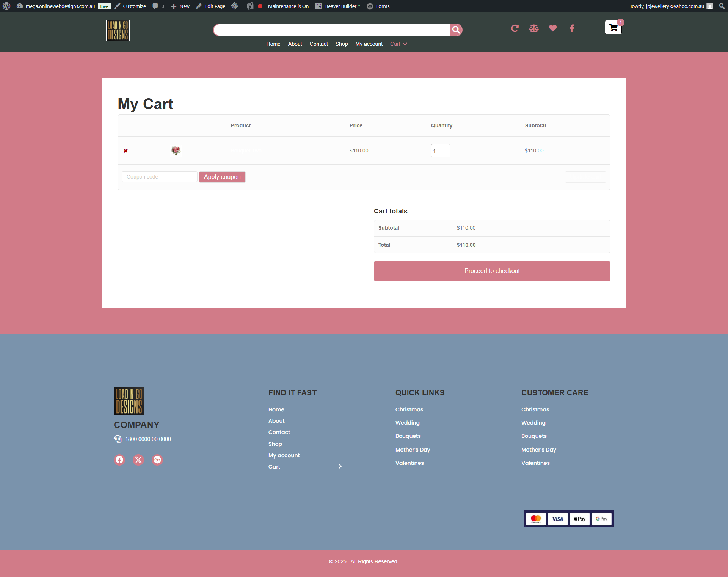Click the footer X (Twitter) icon
The height and width of the screenshot is (577, 728).
138,460
